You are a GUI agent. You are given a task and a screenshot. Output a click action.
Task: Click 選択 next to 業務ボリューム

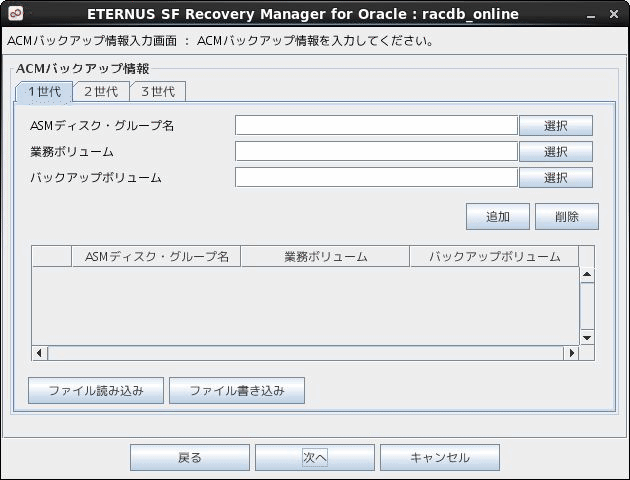(556, 151)
